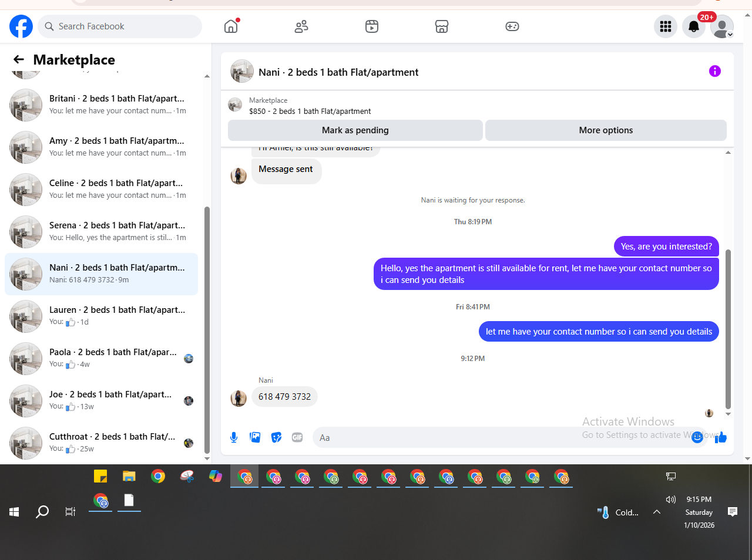Screen dimensions: 752x560
Task: Click the back arrow beside Marketplace
Action: point(19,59)
